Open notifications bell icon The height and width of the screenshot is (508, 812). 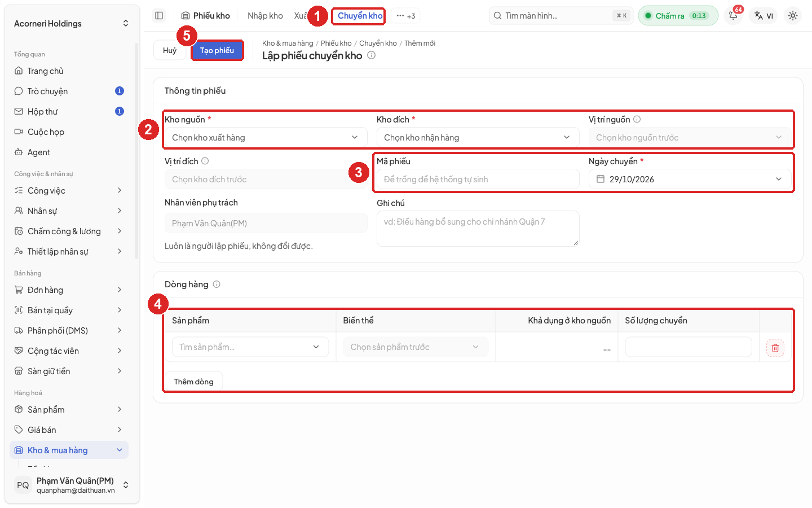coord(733,16)
